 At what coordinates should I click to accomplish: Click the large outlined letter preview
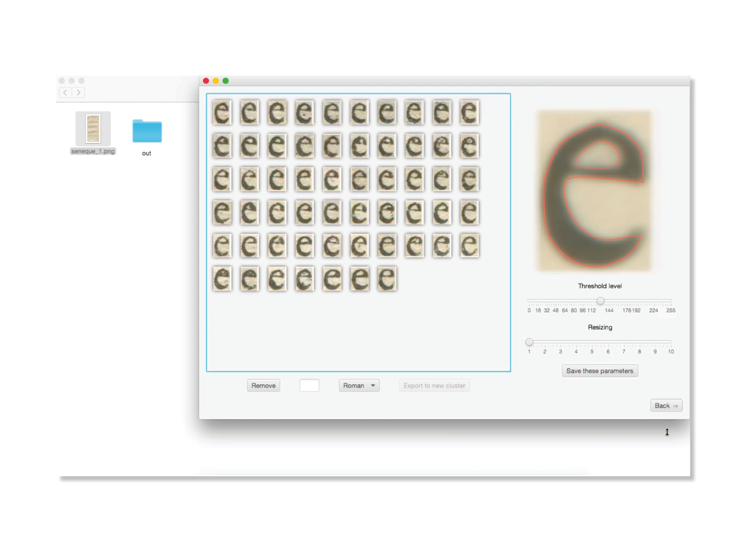[x=594, y=190]
